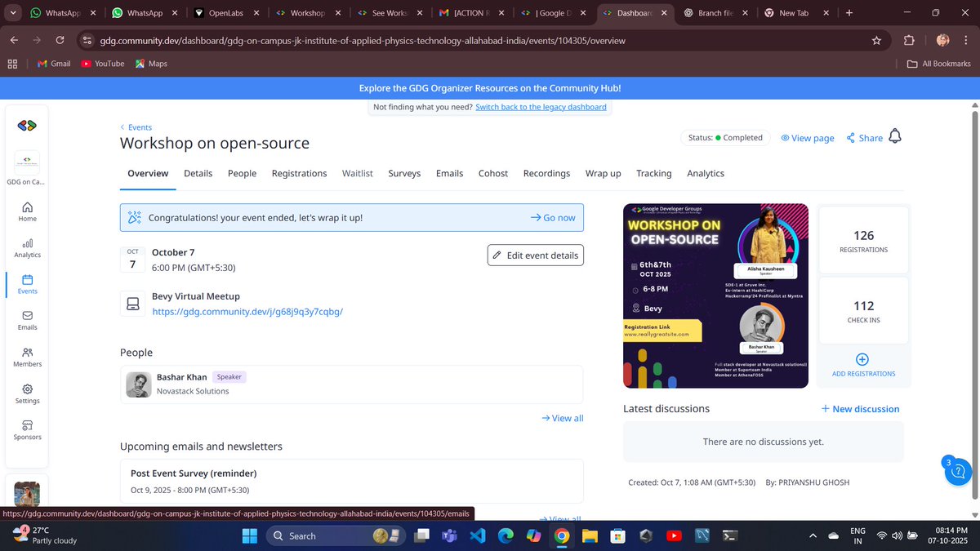Click Switch back to the legacy dashboard
The width and height of the screenshot is (980, 551).
click(541, 107)
